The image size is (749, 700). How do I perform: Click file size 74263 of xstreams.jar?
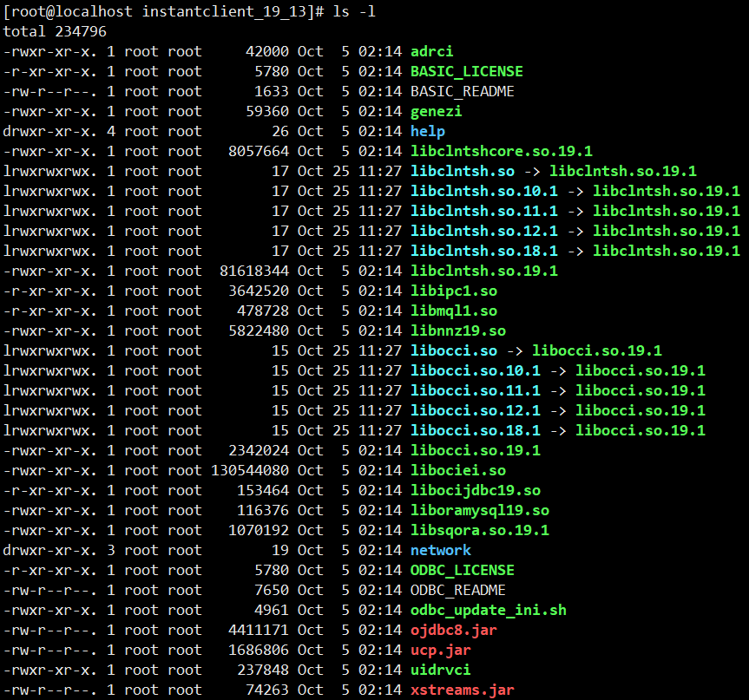267,690
